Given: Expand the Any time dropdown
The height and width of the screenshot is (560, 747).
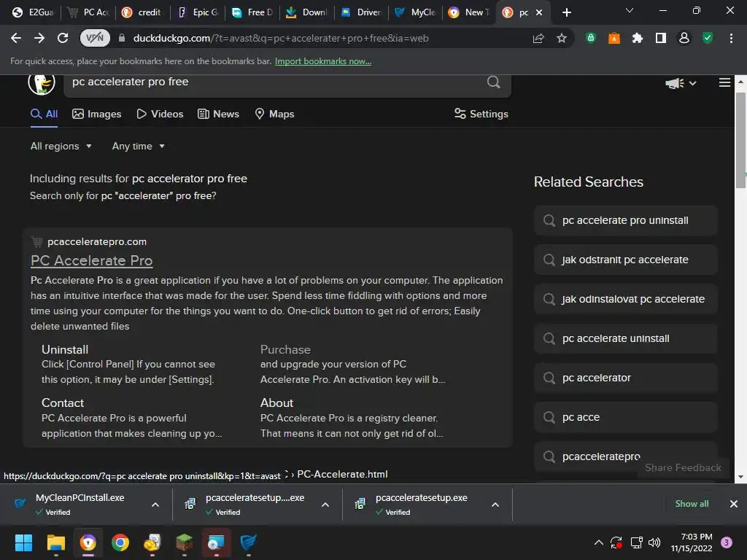Looking at the screenshot, I should pos(139,146).
